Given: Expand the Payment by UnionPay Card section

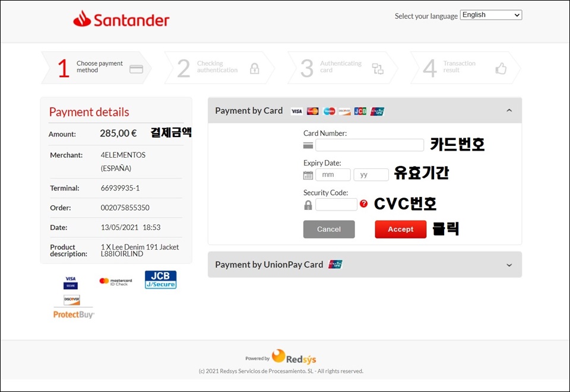Looking at the screenshot, I should coord(509,265).
